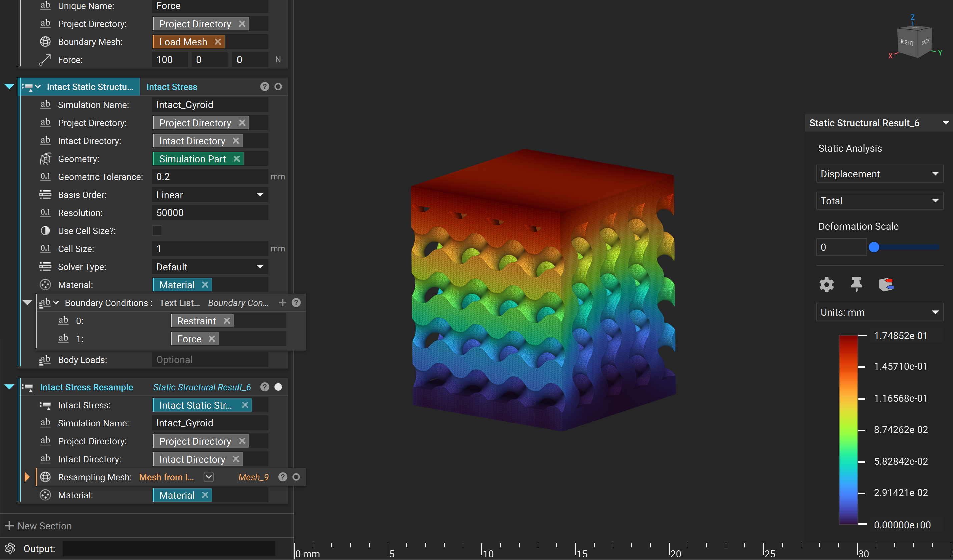
Task: Click the paint bucket/color icon in results panel
Action: [x=886, y=283]
